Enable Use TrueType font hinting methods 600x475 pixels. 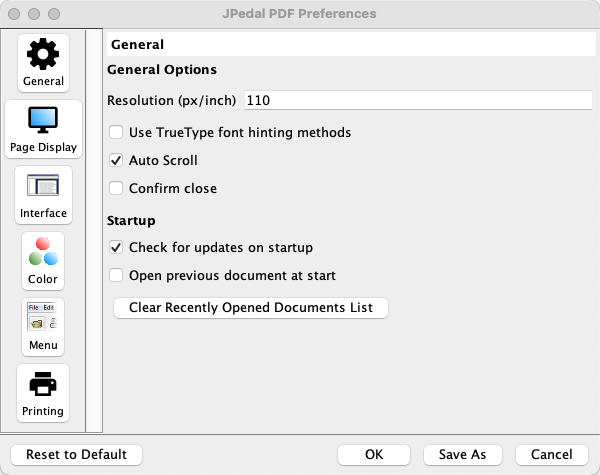[x=117, y=132]
